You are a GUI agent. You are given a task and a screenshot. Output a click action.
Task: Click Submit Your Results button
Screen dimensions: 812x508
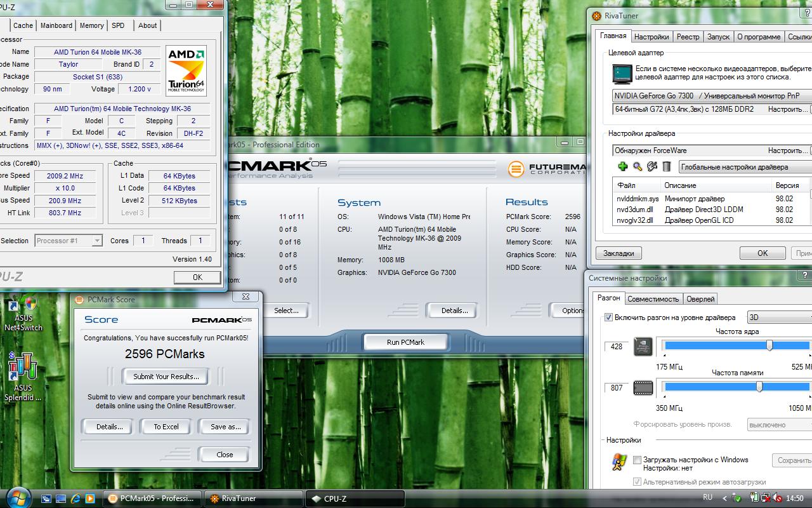(166, 377)
